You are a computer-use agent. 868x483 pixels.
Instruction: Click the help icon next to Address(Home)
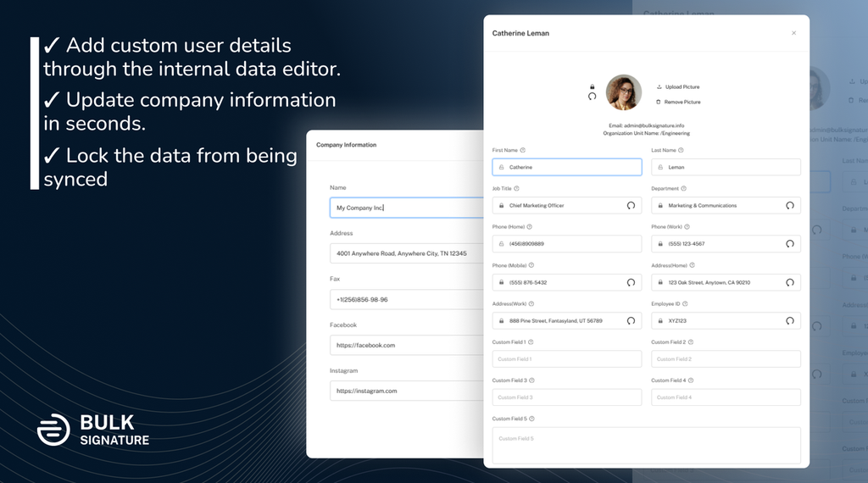[692, 265]
